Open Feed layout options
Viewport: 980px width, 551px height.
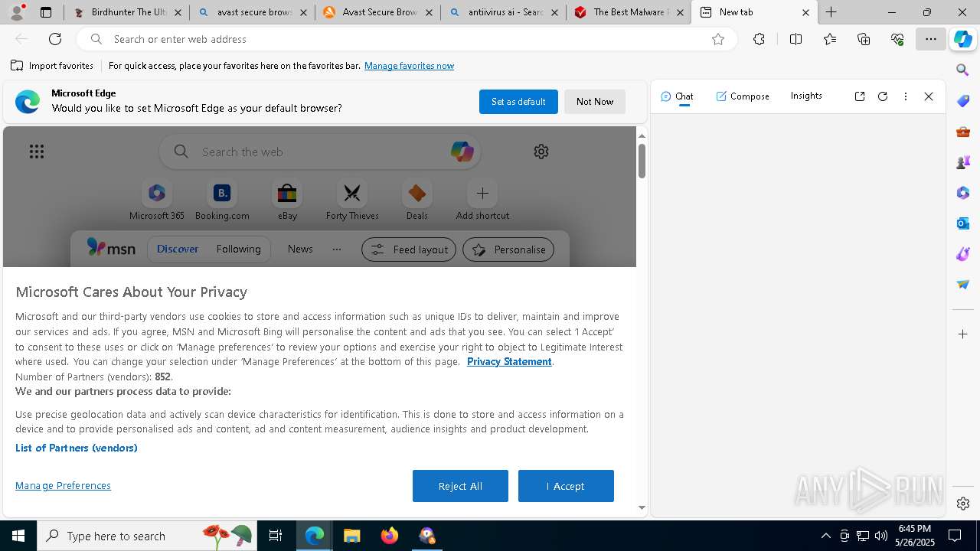point(409,249)
